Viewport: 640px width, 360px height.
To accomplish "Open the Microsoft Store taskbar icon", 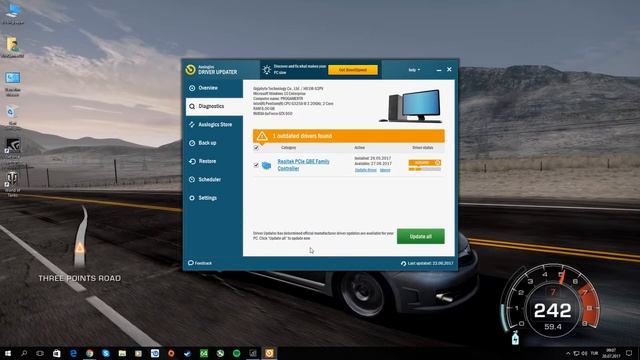I will coord(57,353).
